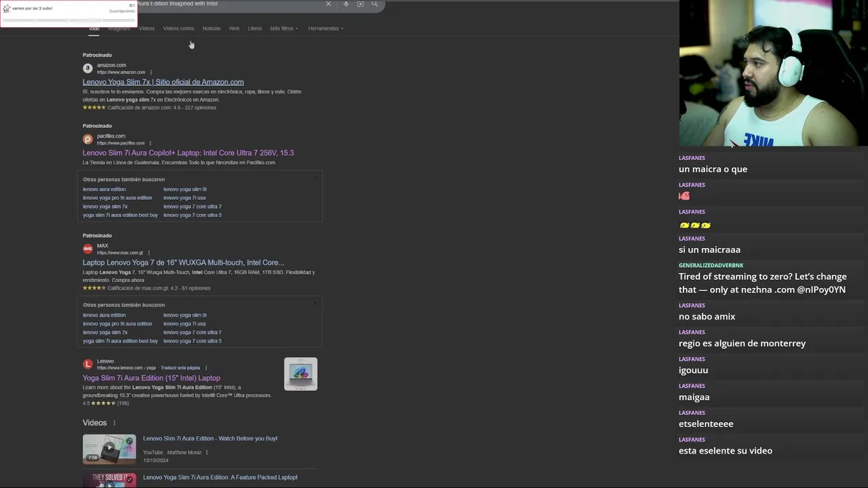This screenshot has width=868, height=488.
Task: Click first 'lenovo yoga pro 9i aura edition'
Action: pyautogui.click(x=117, y=198)
